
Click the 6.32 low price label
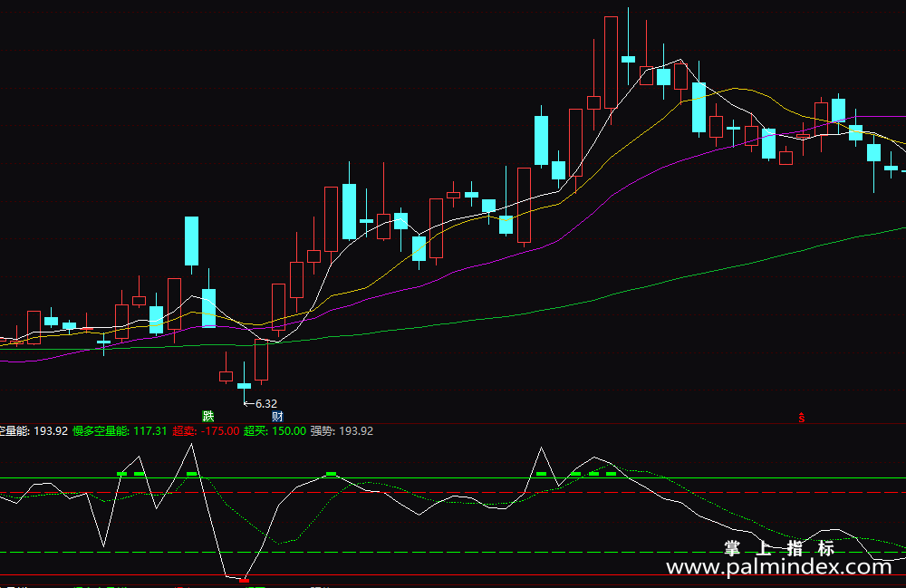(265, 404)
